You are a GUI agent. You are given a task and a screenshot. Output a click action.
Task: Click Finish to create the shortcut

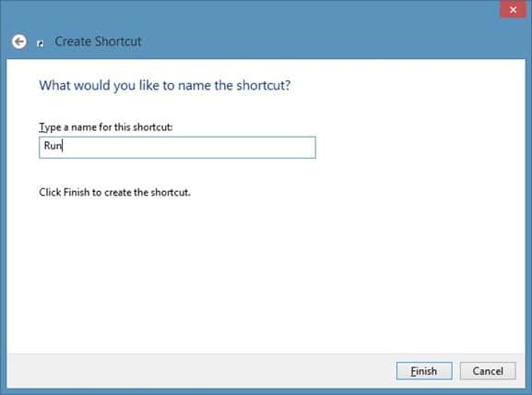pos(424,371)
